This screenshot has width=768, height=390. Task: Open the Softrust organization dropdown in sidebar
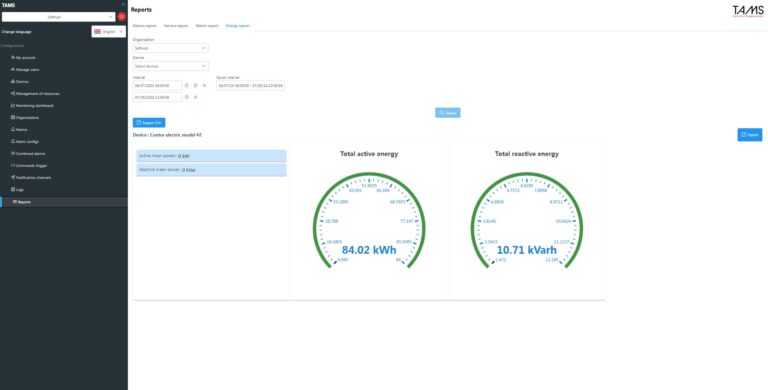click(x=58, y=17)
